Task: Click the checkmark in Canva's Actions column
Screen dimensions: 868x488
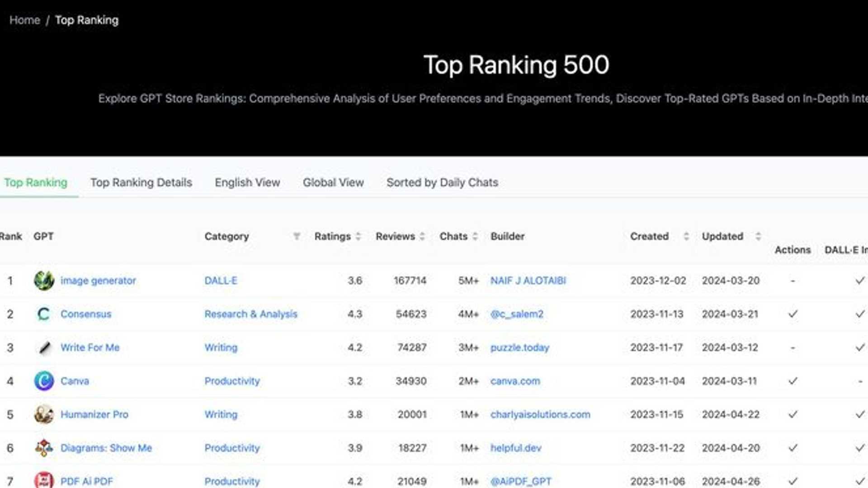Action: tap(792, 381)
